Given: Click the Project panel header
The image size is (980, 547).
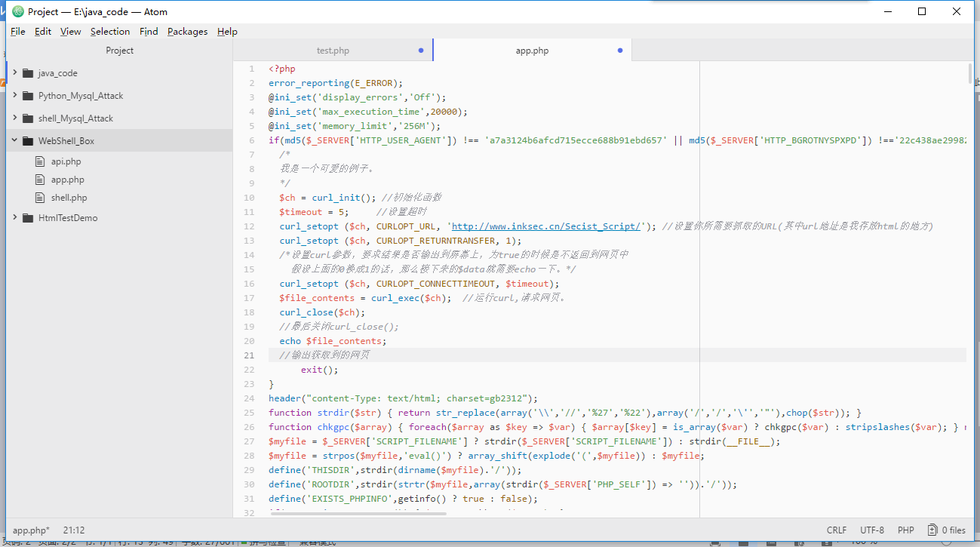Looking at the screenshot, I should 119,51.
